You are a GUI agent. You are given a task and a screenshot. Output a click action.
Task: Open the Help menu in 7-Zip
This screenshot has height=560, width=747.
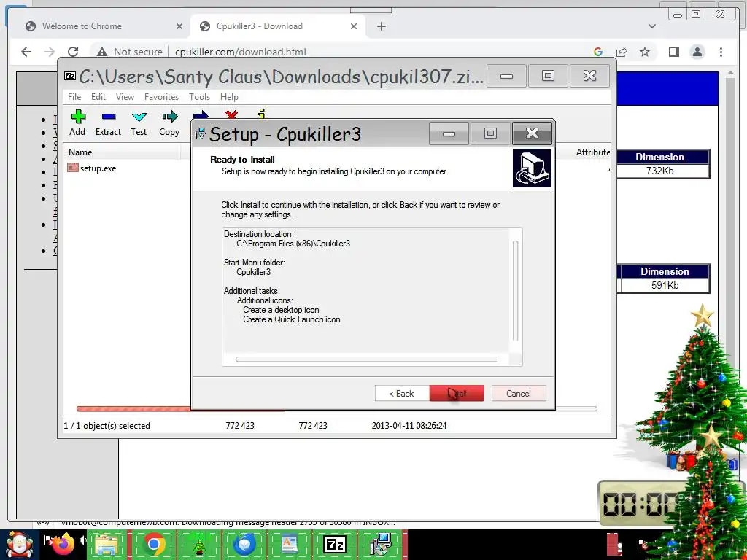click(229, 97)
